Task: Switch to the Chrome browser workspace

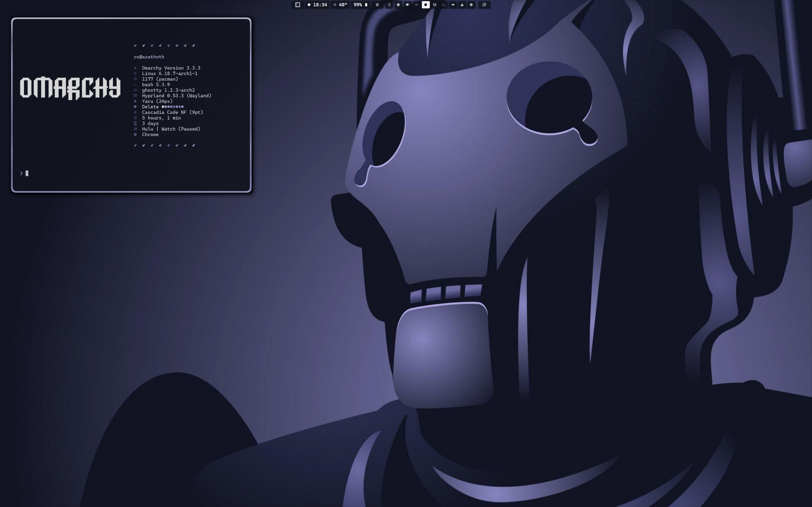Action: [398, 5]
